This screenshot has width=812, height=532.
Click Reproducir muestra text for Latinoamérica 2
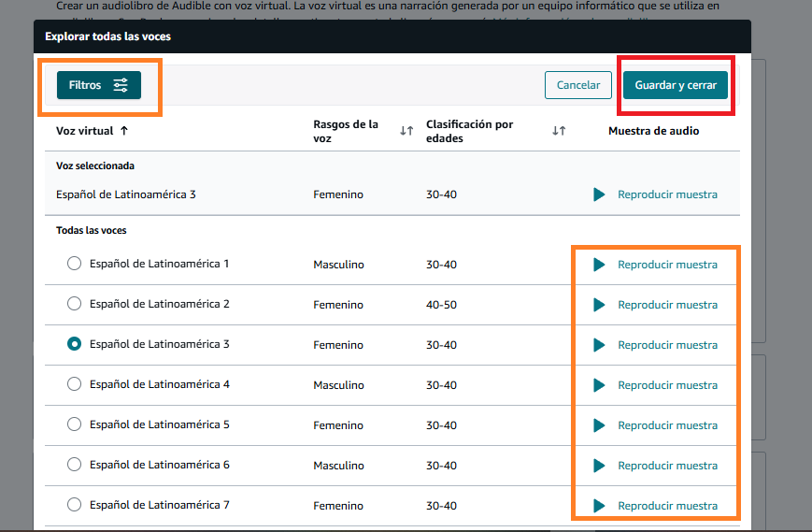(667, 305)
